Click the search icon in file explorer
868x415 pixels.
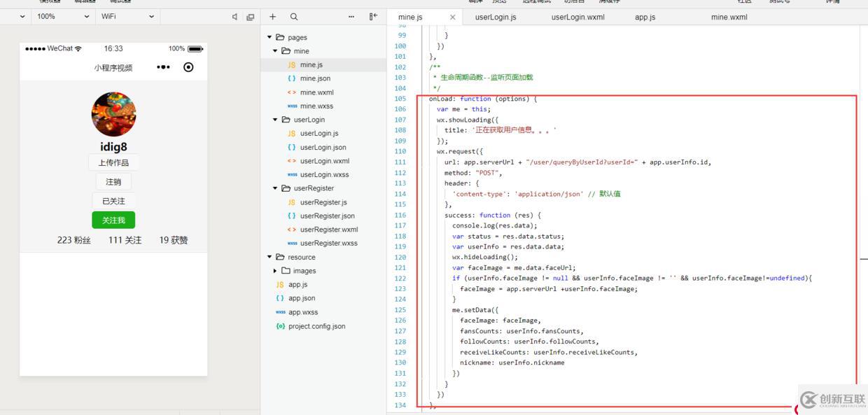tap(294, 17)
